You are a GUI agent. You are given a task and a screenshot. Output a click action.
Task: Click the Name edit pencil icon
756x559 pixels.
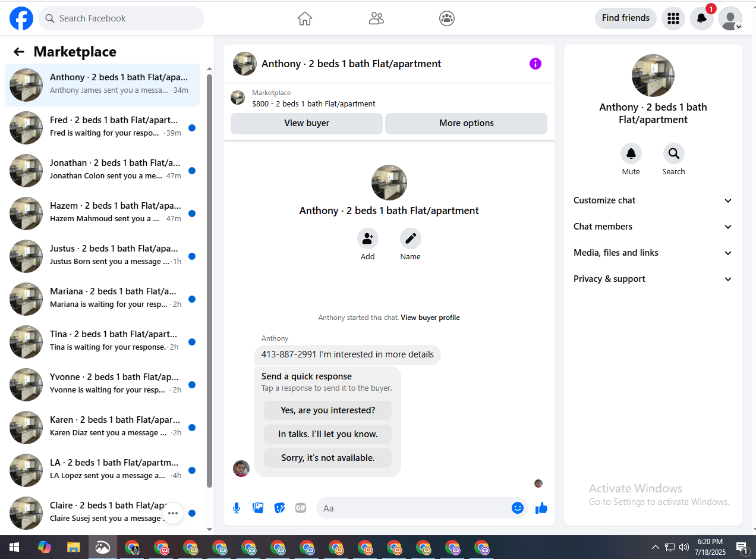411,238
